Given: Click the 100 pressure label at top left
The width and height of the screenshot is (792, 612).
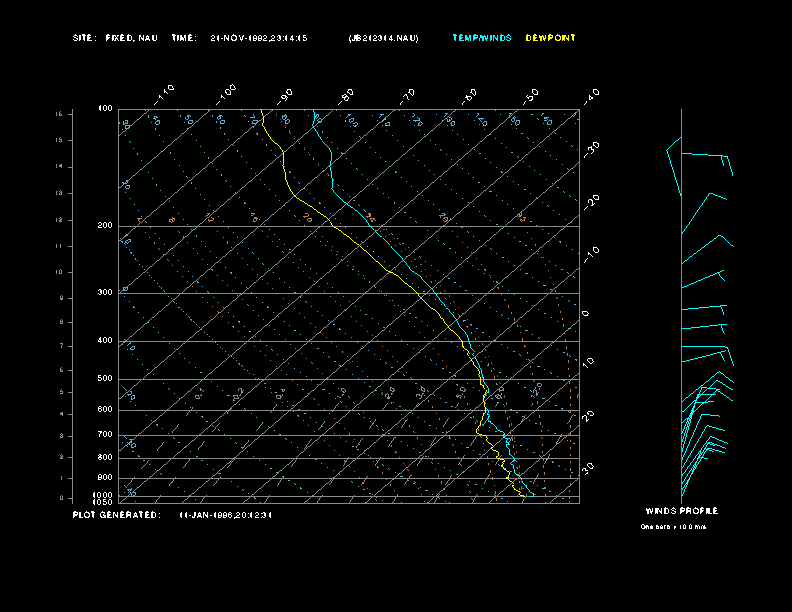Looking at the screenshot, I should 105,108.
